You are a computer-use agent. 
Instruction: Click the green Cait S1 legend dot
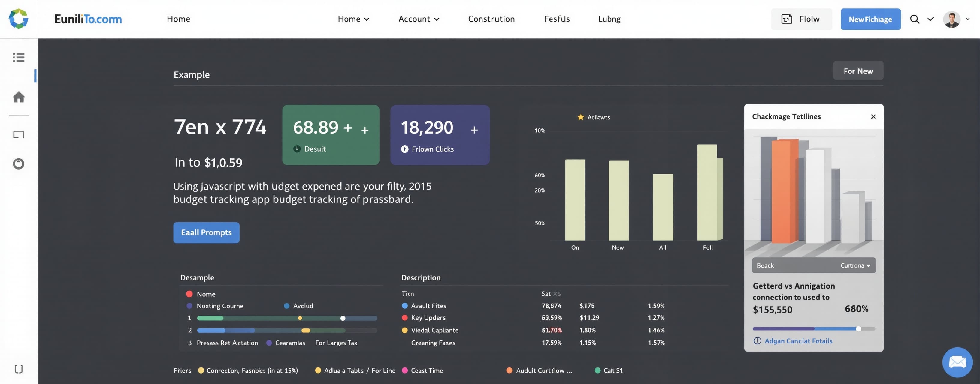tap(597, 370)
